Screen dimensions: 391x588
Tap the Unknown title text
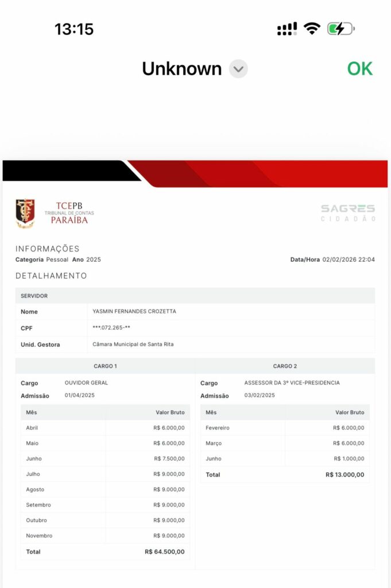click(181, 69)
